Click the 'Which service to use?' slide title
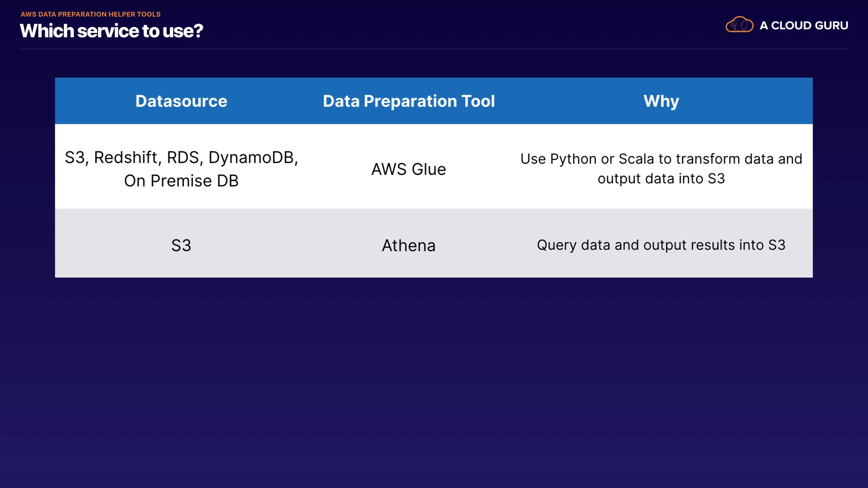The image size is (868, 488). [x=111, y=31]
